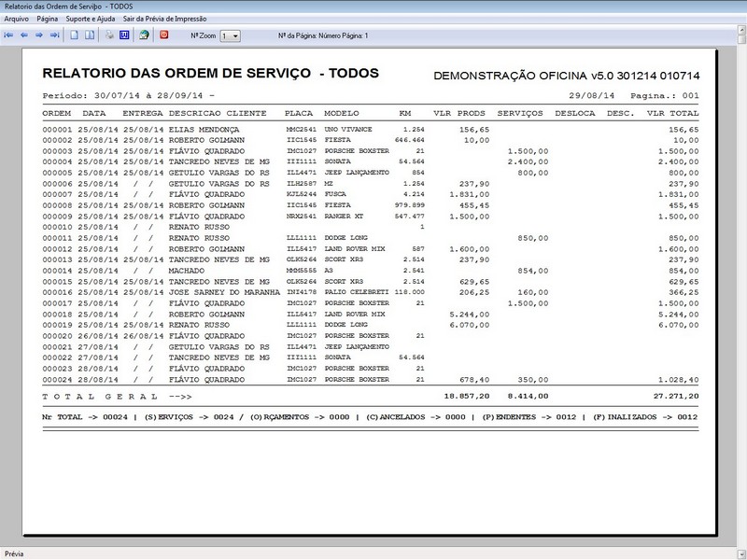Click the vertical scrollbar down arrow
This screenshot has width=747, height=560.
tap(741, 553)
